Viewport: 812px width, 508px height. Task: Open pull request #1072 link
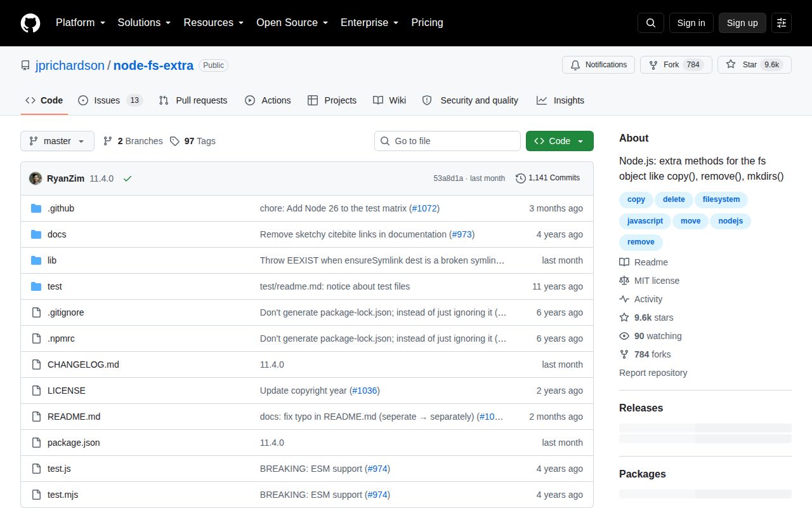(425, 208)
